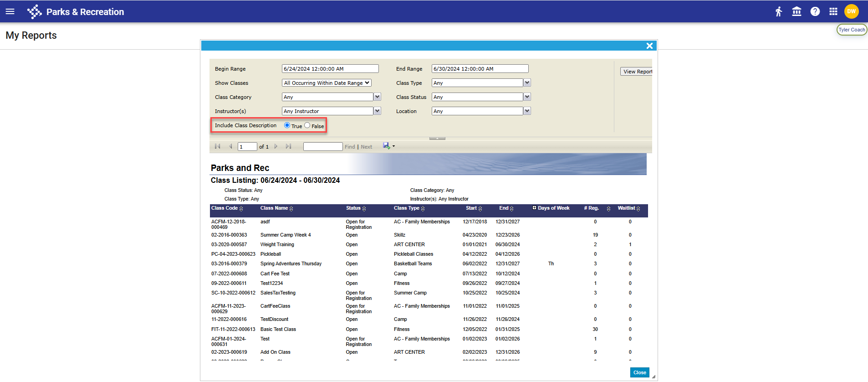This screenshot has height=382, width=868.
Task: Open the help question mark icon
Action: coord(815,11)
